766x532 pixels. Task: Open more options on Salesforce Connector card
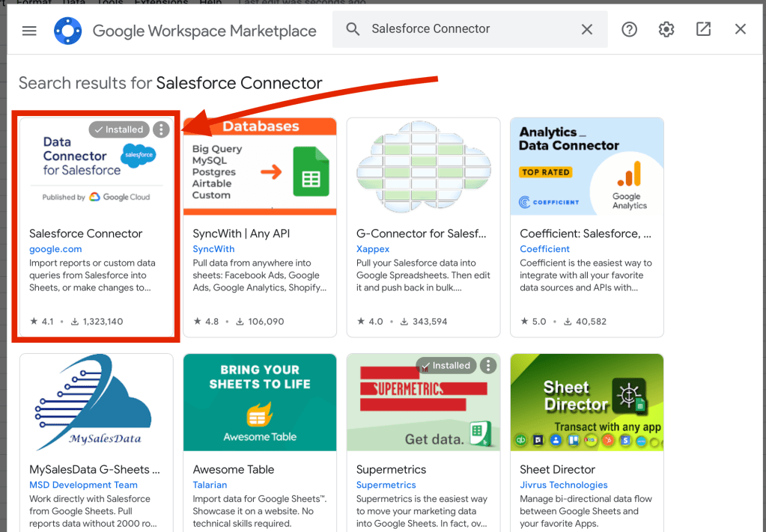[161, 129]
